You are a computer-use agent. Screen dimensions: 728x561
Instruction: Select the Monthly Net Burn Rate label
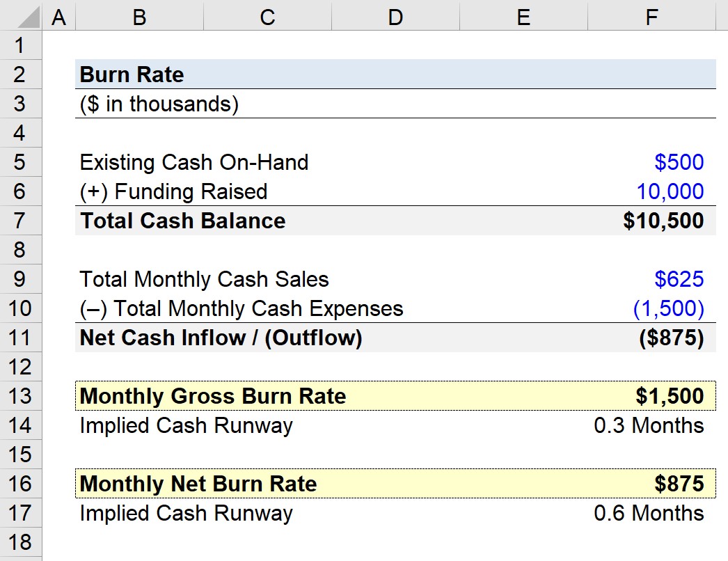198,484
